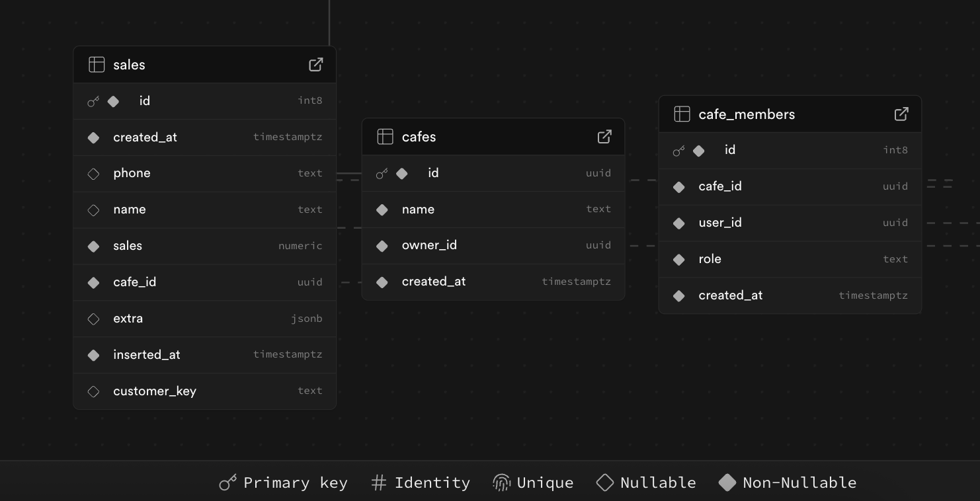Click cafe_id column name in cafe_members table
Viewport: 980px width, 501px height.
coord(720,186)
